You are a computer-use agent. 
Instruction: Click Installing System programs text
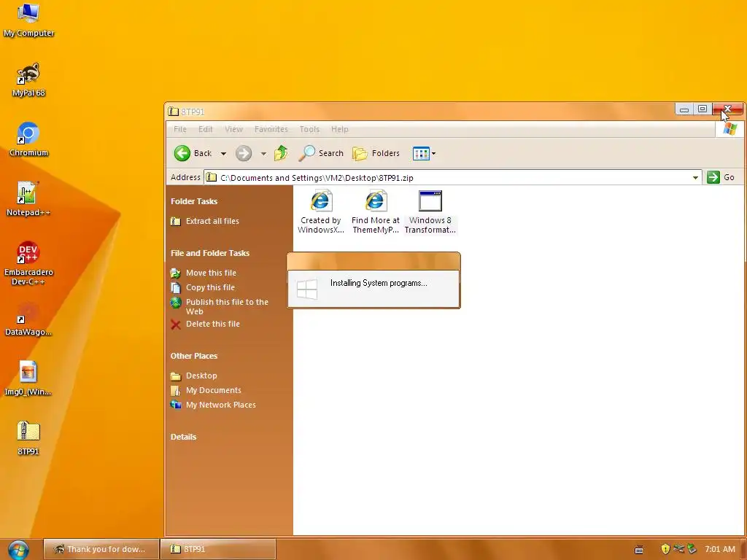[379, 283]
